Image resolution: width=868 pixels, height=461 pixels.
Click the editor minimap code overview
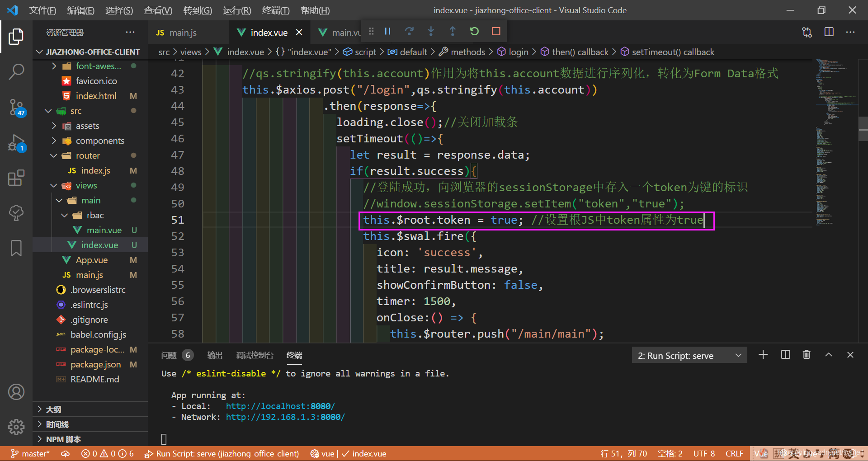pos(835,142)
